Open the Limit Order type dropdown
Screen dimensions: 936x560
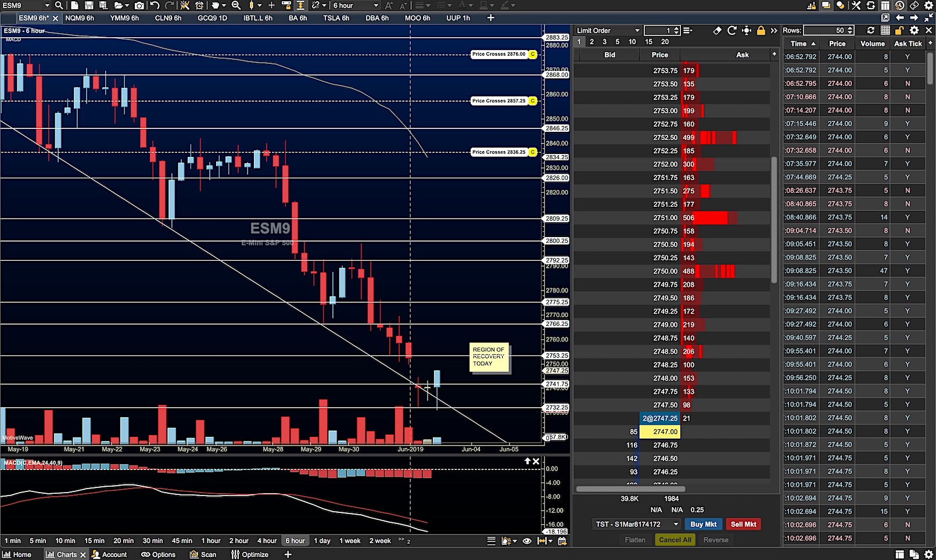608,30
